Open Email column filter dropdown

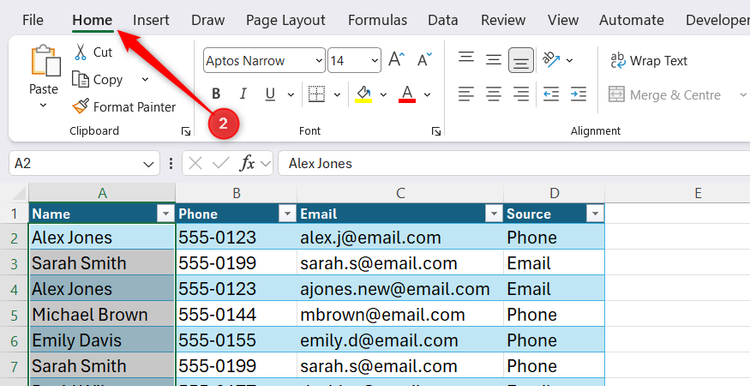point(494,214)
